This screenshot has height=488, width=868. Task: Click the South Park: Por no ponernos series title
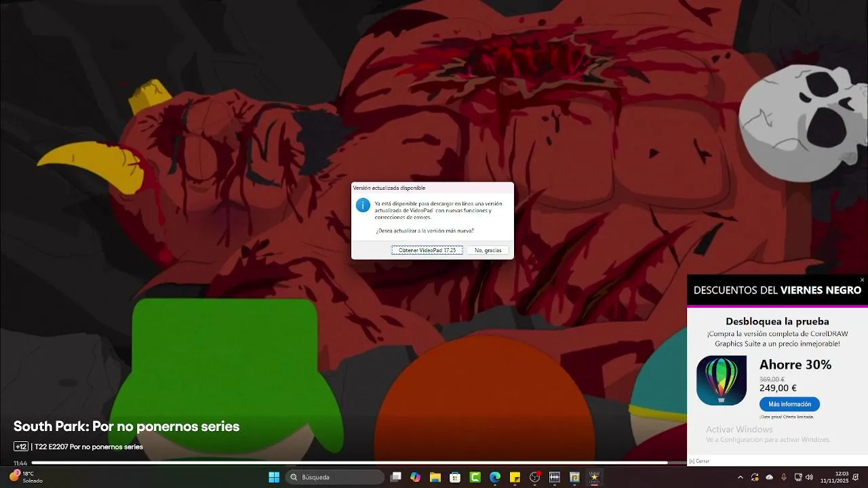(x=126, y=426)
